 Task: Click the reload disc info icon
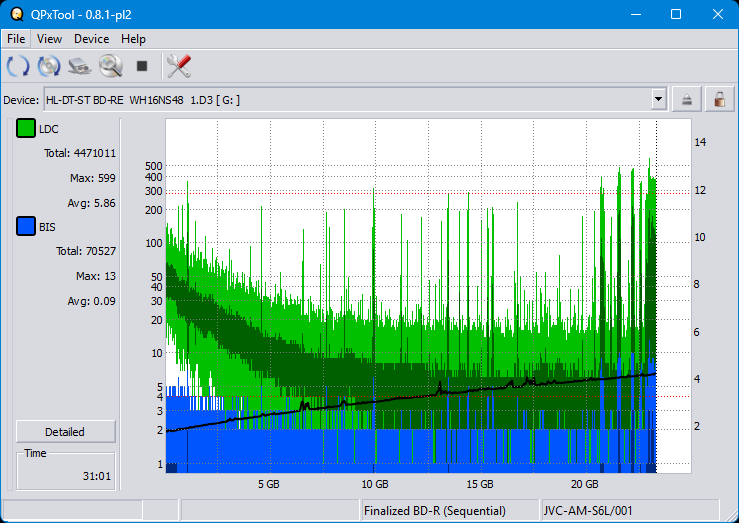click(49, 67)
